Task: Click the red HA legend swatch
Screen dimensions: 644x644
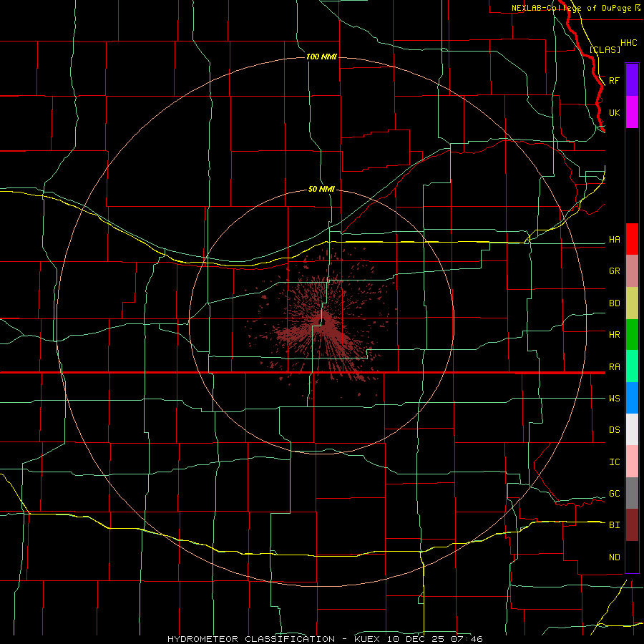Action: [x=632, y=239]
